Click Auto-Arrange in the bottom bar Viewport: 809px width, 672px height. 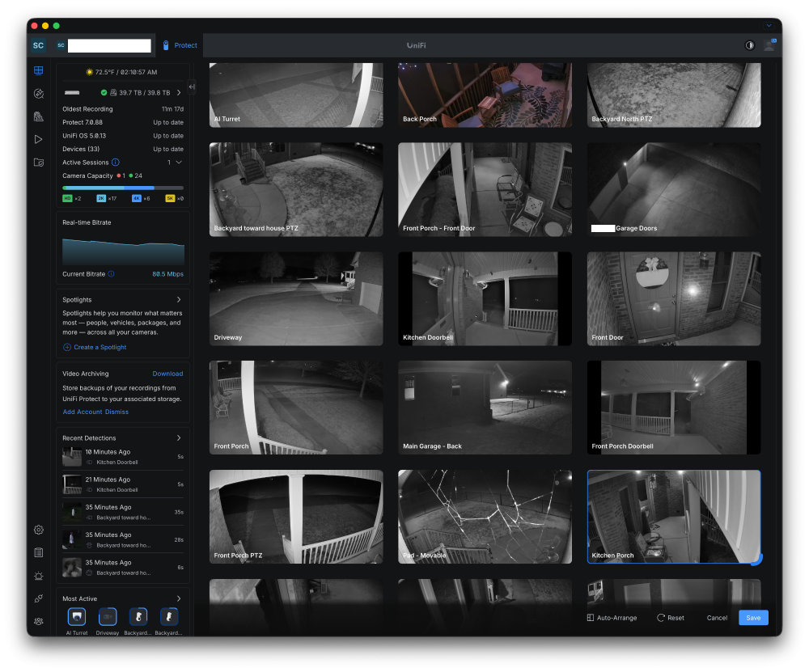[612, 618]
